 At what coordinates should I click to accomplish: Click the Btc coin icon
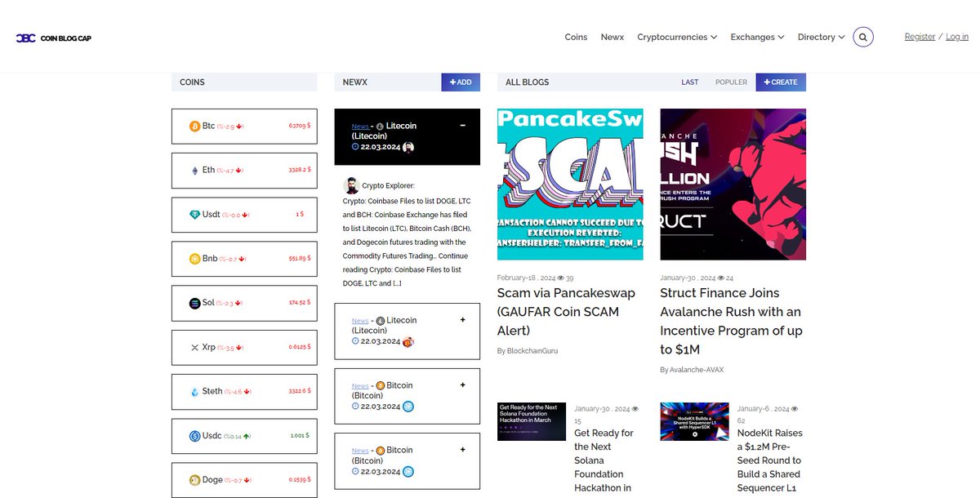pos(194,127)
